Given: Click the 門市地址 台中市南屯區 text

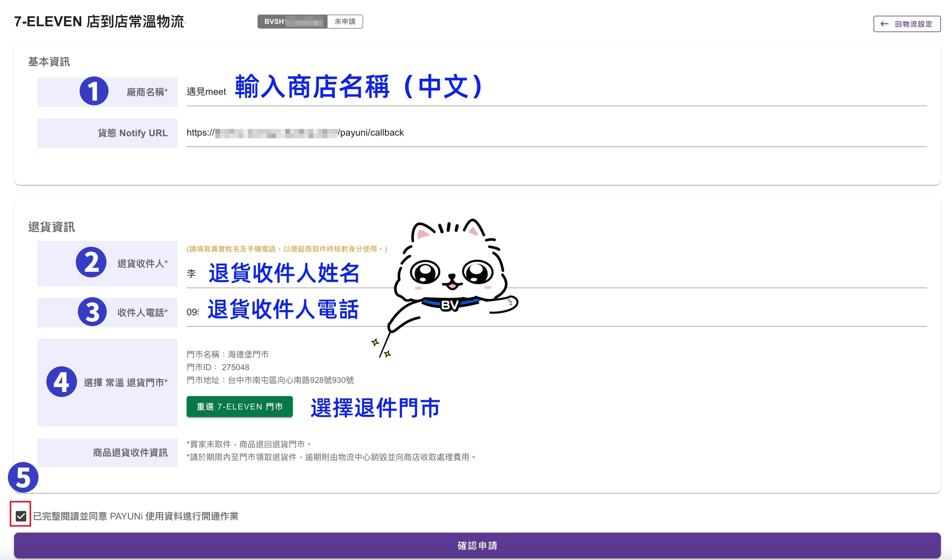Looking at the screenshot, I should pyautogui.click(x=270, y=380).
